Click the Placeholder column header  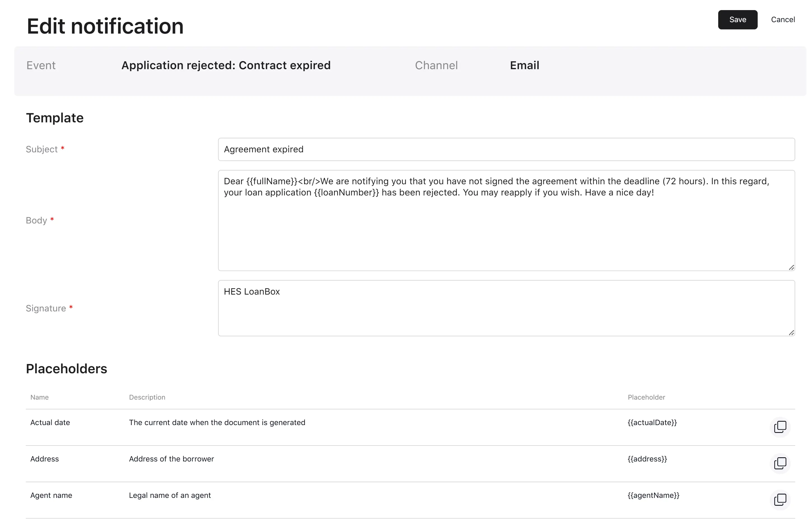click(x=646, y=397)
